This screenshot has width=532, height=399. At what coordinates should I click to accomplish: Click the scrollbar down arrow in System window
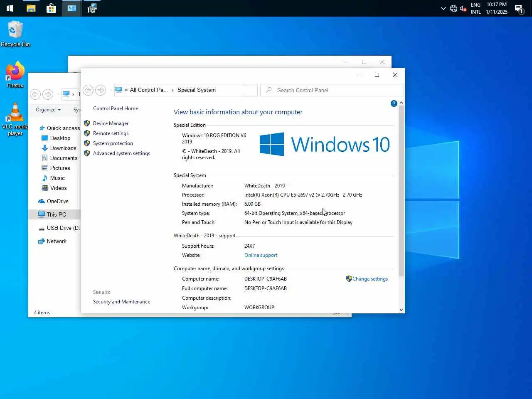[401, 310]
